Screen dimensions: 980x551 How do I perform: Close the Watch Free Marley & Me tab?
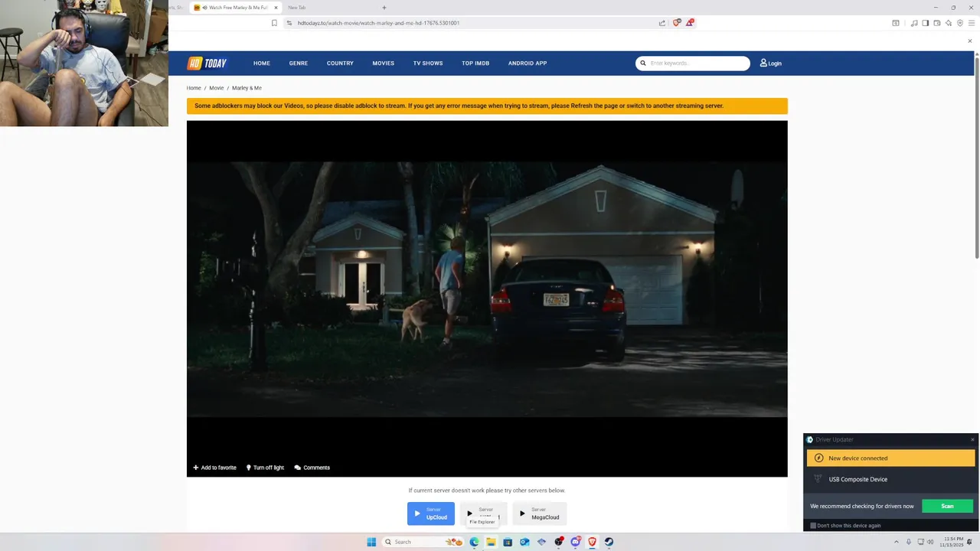coord(276,8)
